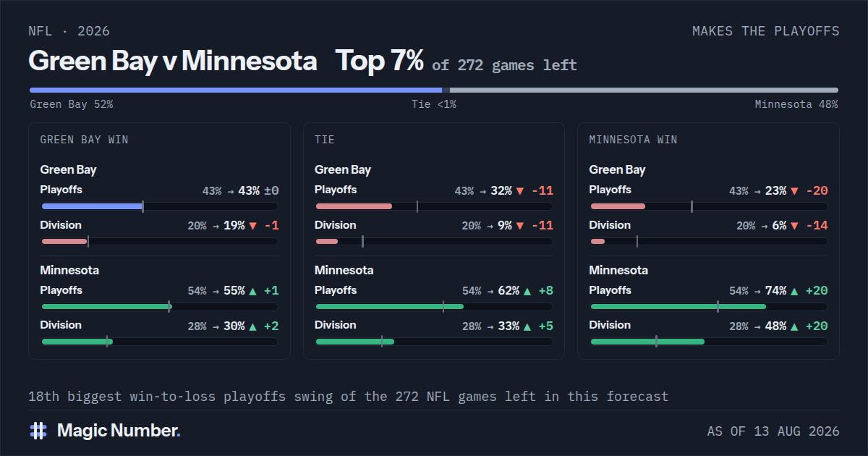
Task: Select the MINNESOTA WIN card header
Action: click(x=634, y=140)
